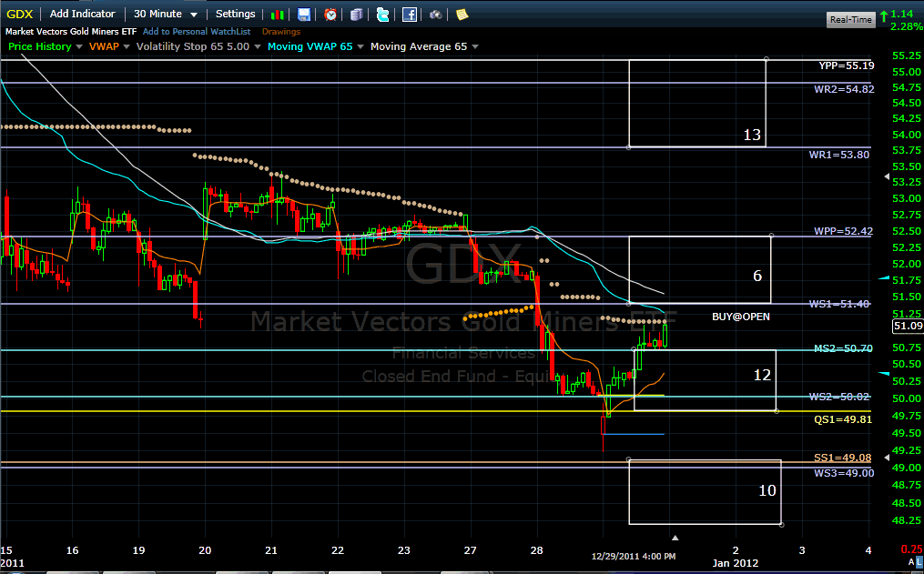Screen dimensions: 924x574
Task: Click the WPP=52.42 level label
Action: pos(843,231)
